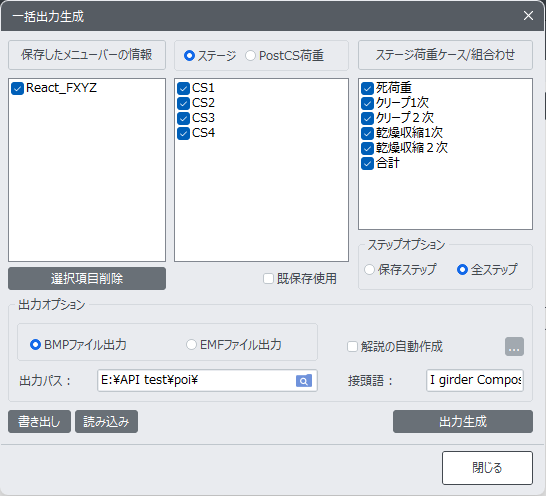
Task: Uncheck the CS1 stage
Action: click(x=183, y=88)
